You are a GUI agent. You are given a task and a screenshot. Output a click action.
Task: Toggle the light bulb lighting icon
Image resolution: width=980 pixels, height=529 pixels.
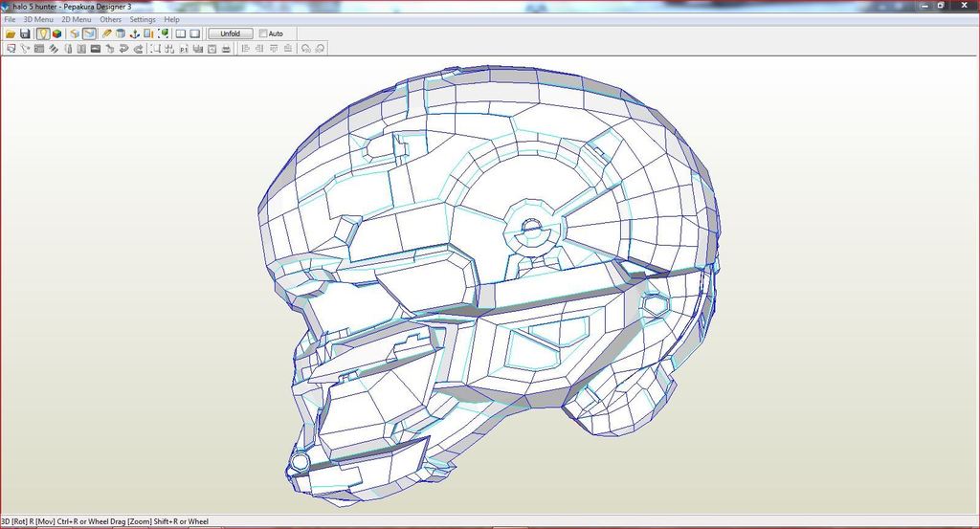click(43, 33)
